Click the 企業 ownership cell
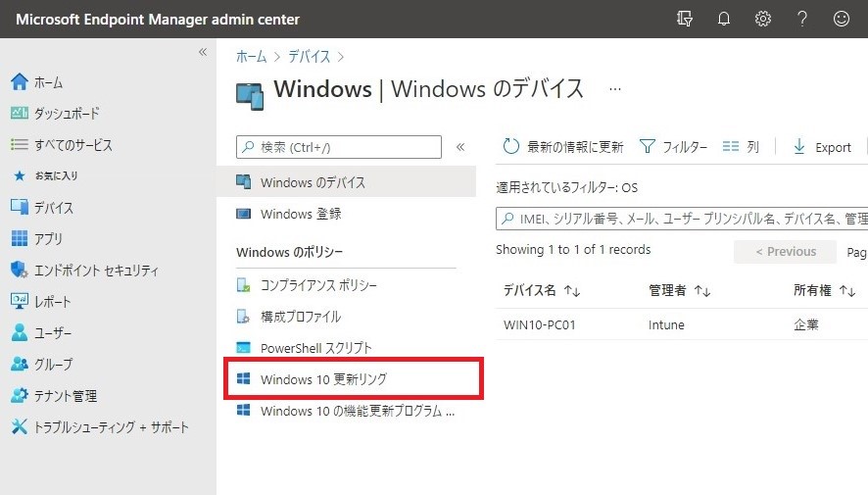868x495 pixels. (x=805, y=325)
